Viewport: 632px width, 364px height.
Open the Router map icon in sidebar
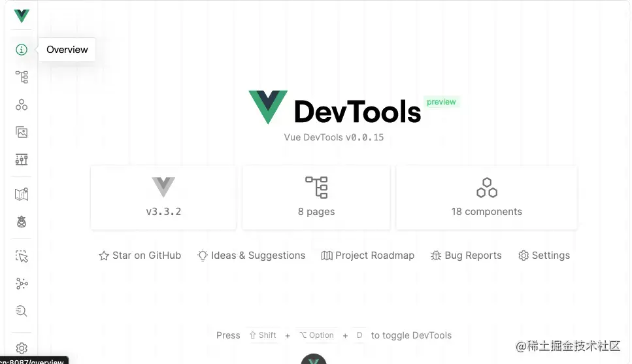coord(22,194)
